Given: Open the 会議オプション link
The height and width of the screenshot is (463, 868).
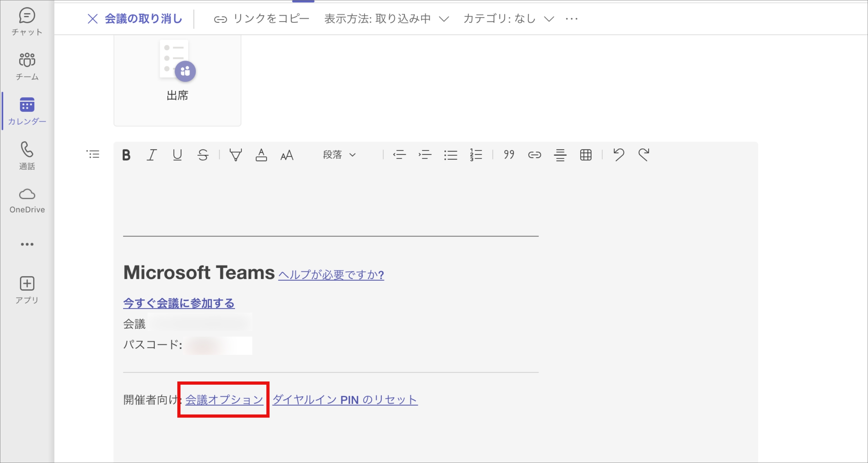Looking at the screenshot, I should pyautogui.click(x=224, y=400).
